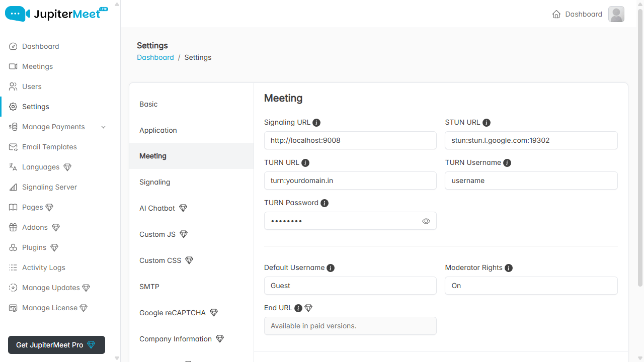The image size is (644, 362).
Task: Click the Signaling Server bars icon
Action: 13,187
